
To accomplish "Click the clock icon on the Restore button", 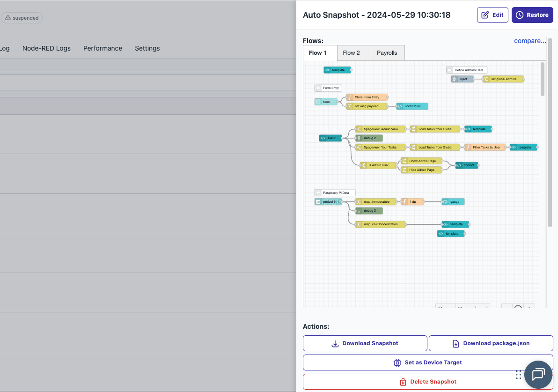I will pos(520,15).
